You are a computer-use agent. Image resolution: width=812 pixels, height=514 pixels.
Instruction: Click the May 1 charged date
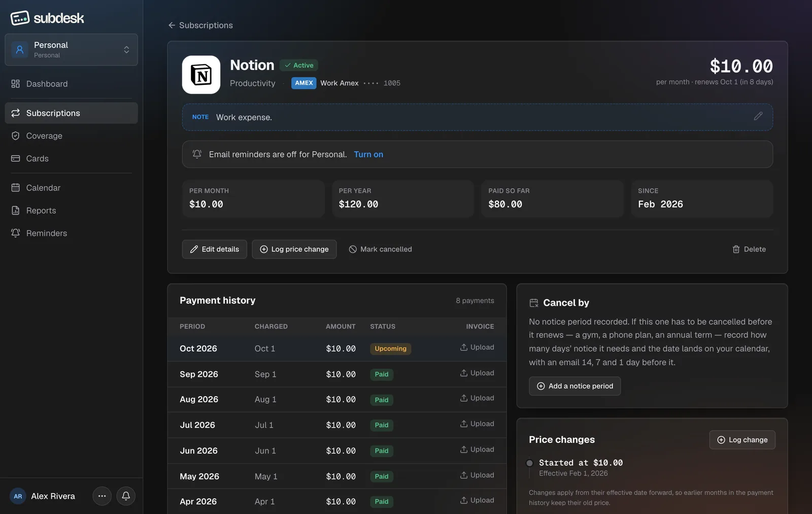point(266,476)
